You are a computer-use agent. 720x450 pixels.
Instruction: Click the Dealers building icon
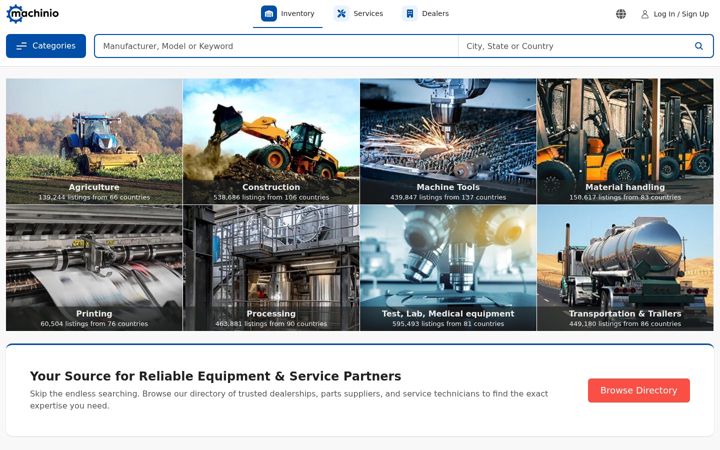click(x=410, y=14)
